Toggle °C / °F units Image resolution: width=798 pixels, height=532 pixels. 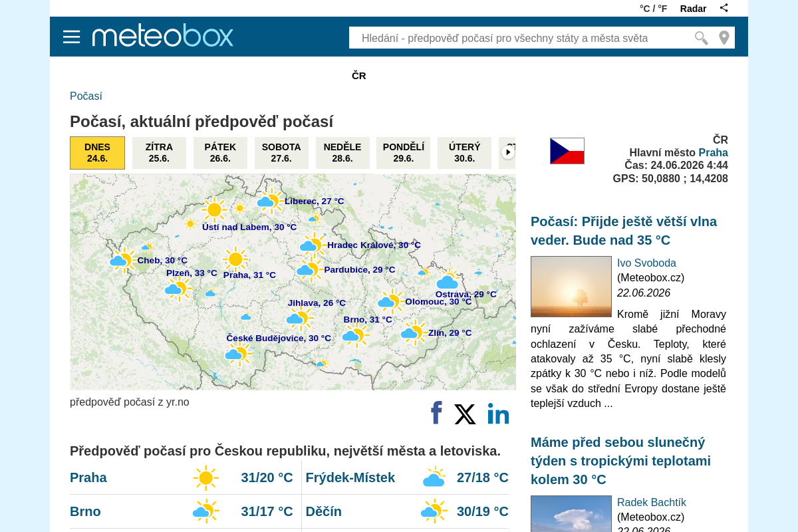coord(653,9)
